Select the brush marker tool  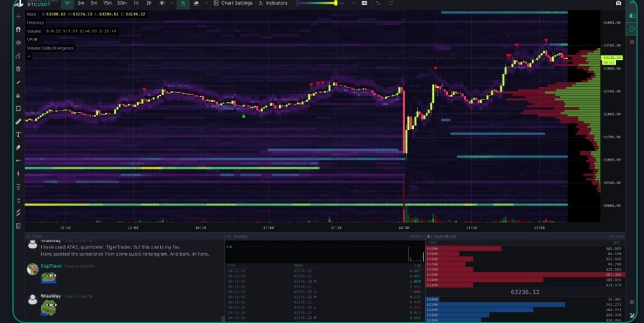(18, 147)
